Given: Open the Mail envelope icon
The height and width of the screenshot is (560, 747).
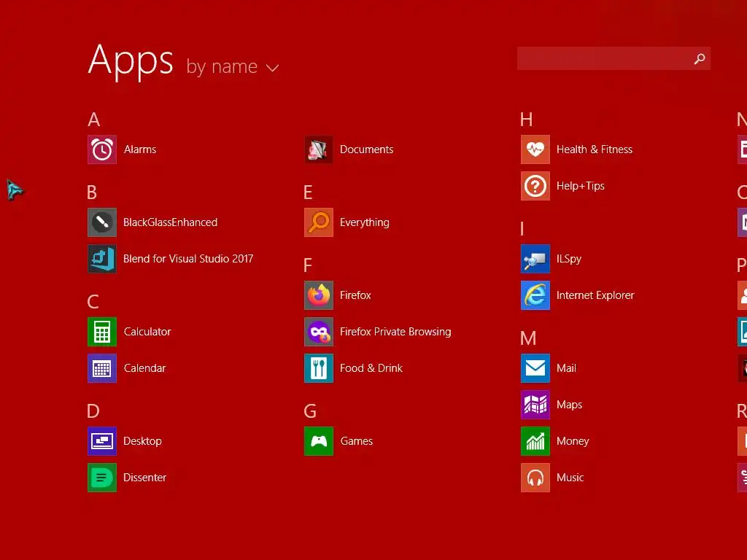Looking at the screenshot, I should pyautogui.click(x=535, y=368).
